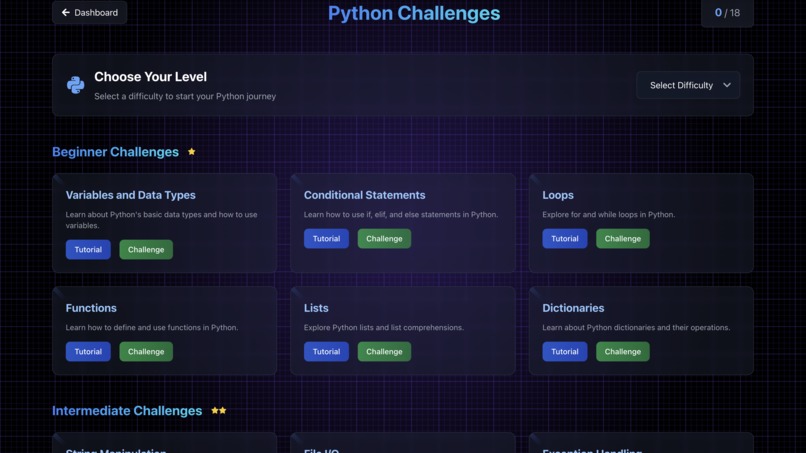Click the star icon next to Beginner Challenges

coord(192,152)
